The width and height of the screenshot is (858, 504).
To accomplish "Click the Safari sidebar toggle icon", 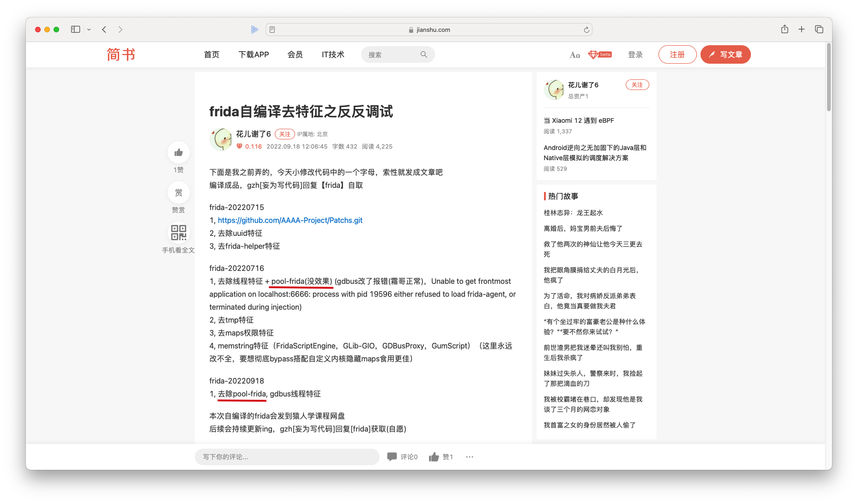I will [x=75, y=30].
